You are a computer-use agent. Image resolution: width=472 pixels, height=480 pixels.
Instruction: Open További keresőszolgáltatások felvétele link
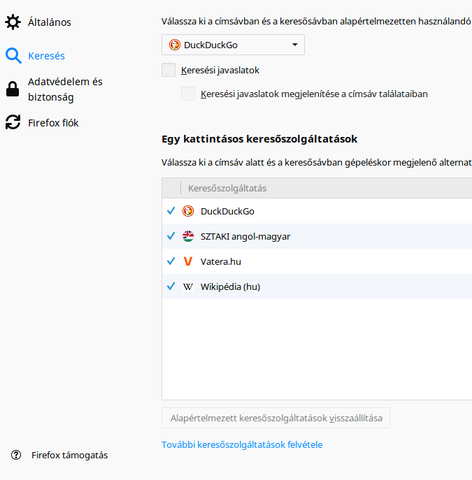[242, 445]
